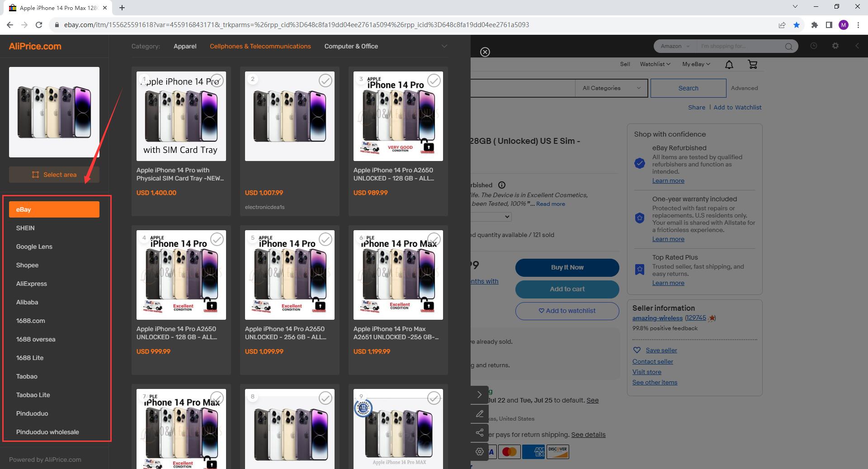Tick the checkmark on result 4
The image size is (868, 469).
(x=217, y=239)
